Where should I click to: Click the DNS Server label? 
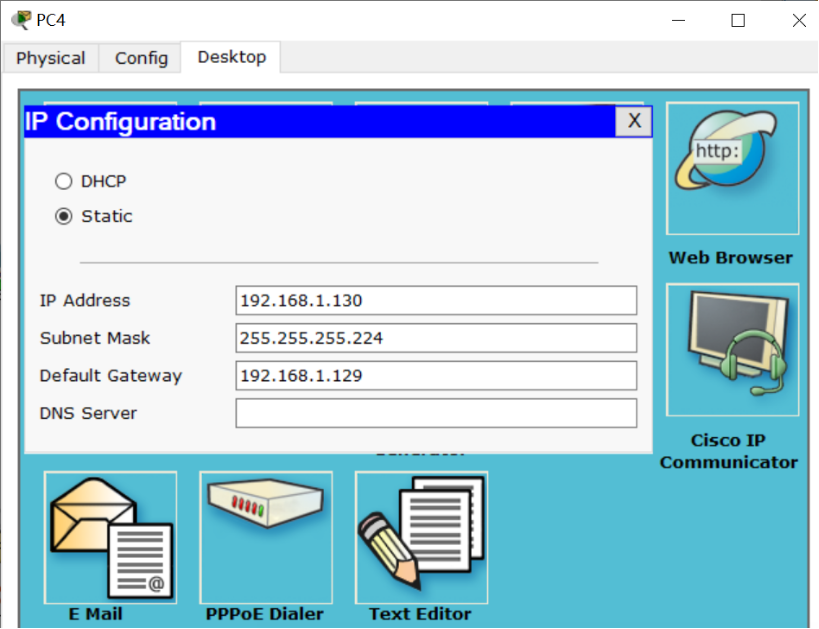pyautogui.click(x=88, y=413)
